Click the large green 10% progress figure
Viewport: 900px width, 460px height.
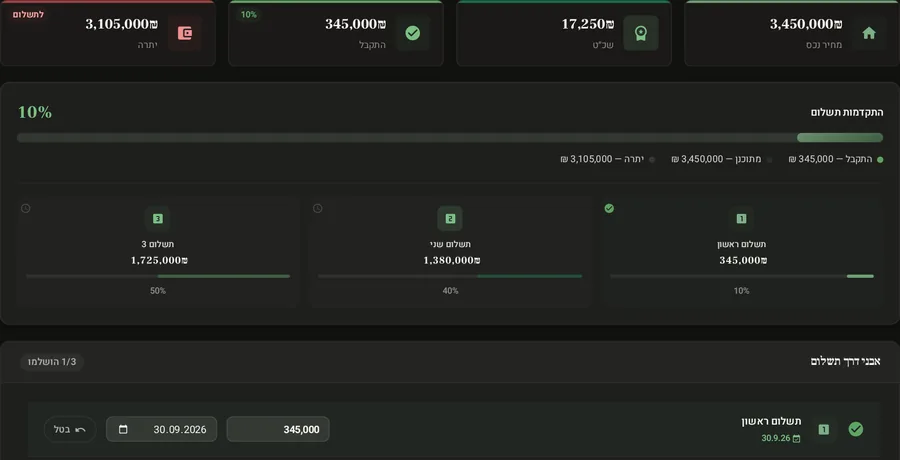click(34, 113)
